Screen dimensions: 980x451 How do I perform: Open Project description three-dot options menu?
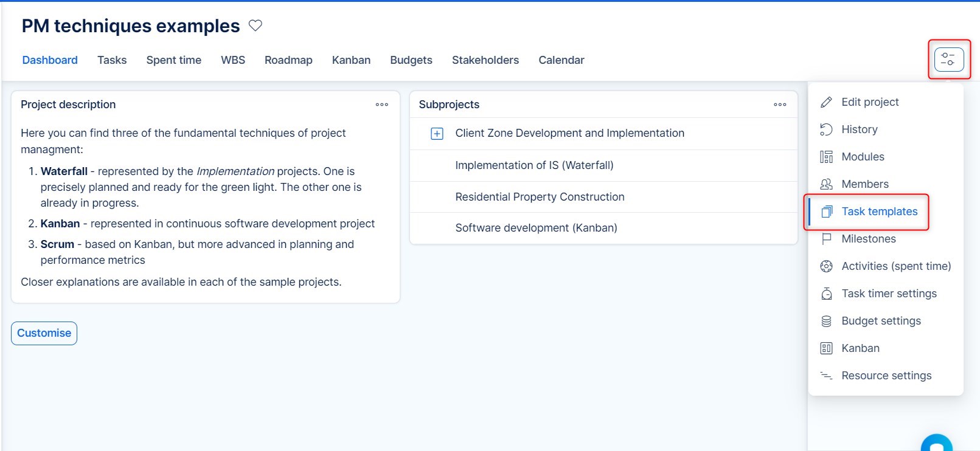pyautogui.click(x=381, y=105)
